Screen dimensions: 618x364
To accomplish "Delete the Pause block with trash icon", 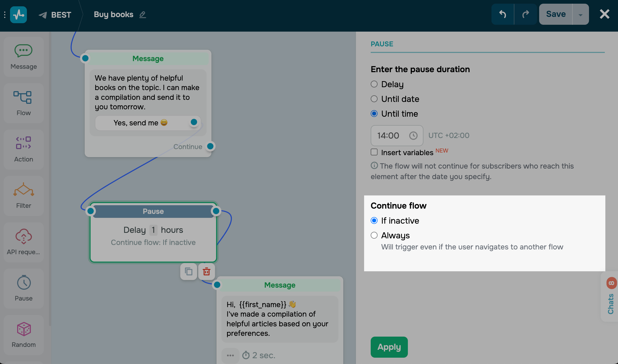I will [206, 272].
